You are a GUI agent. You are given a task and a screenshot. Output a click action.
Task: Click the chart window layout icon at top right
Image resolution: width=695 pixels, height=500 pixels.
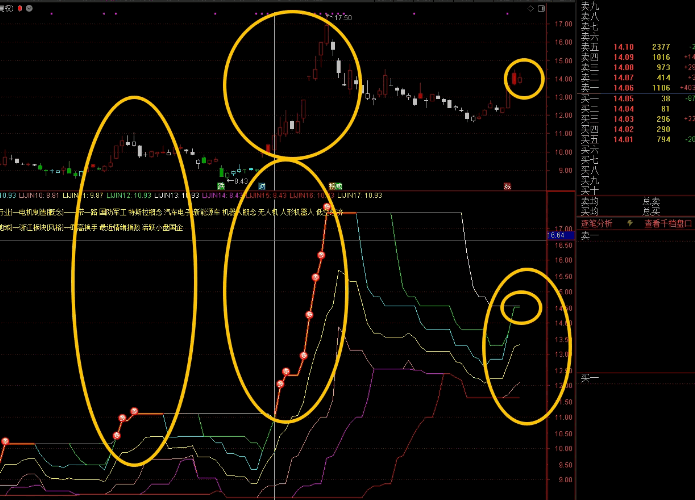click(x=541, y=8)
